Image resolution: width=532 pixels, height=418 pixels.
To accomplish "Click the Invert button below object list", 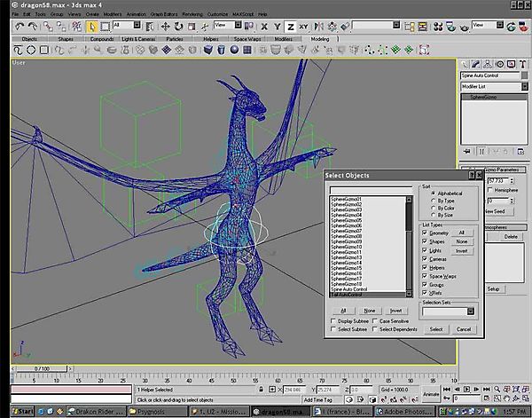I will (x=395, y=311).
